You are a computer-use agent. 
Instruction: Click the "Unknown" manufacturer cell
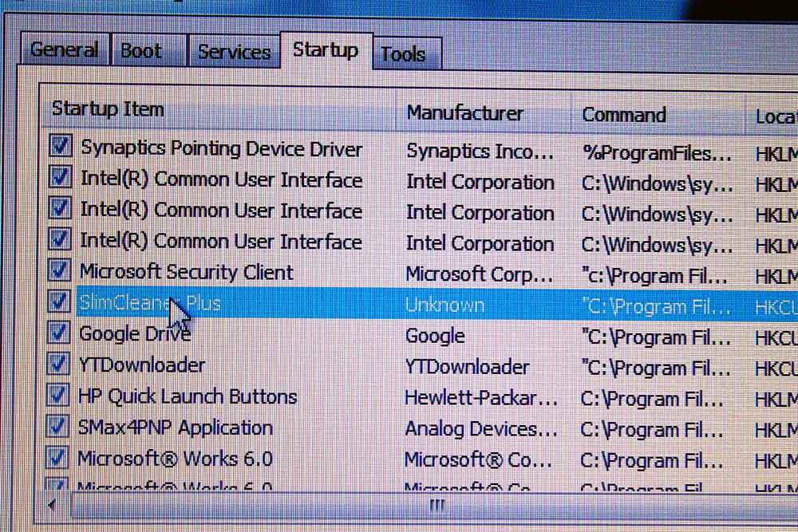pyautogui.click(x=444, y=305)
